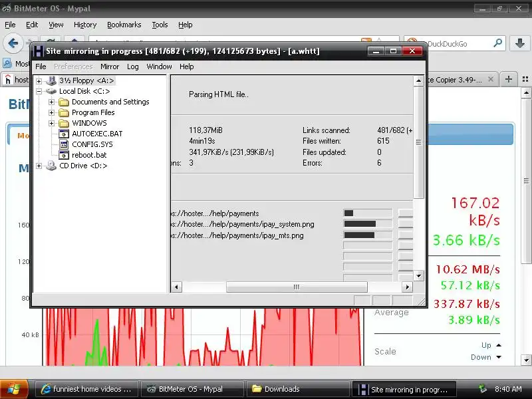
Task: Select the AUTOEXEC.BAT tree entry
Action: click(x=97, y=134)
